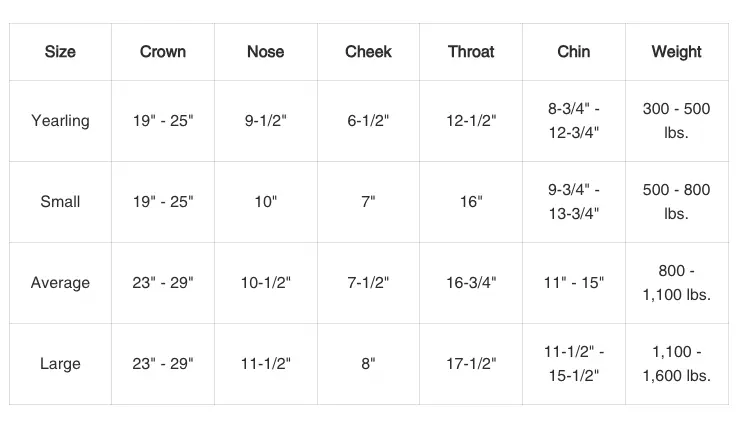
Task: Click the Yearling size row label
Action: (x=60, y=121)
